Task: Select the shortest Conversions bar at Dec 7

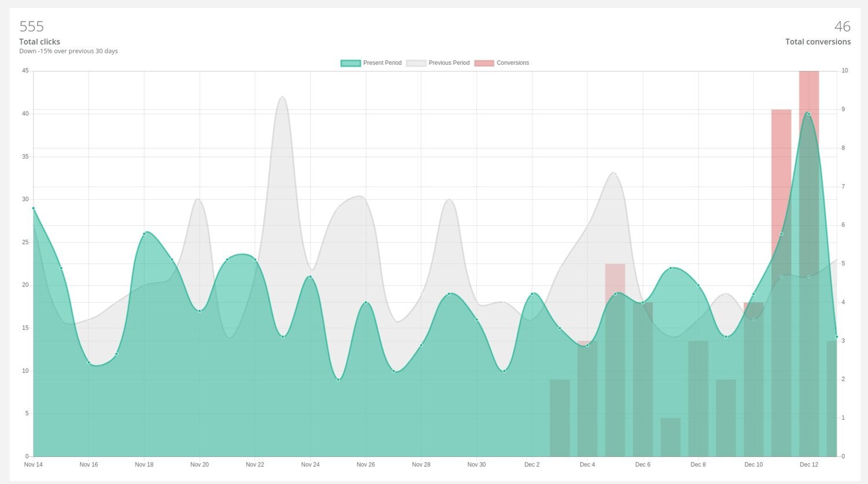Action: point(671,437)
